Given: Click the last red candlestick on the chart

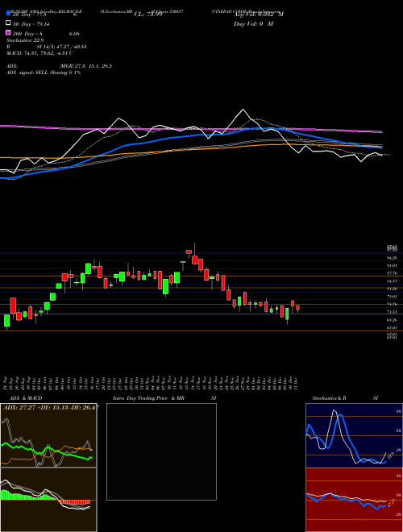Looking at the screenshot, I should pyautogui.click(x=297, y=308).
